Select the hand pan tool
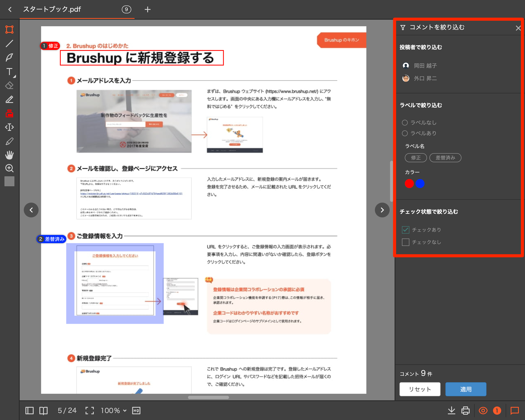This screenshot has width=525, height=420. 9,155
